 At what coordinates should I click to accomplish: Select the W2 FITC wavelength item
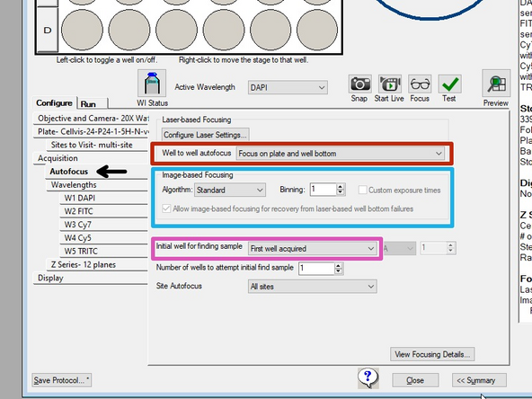coord(104,211)
